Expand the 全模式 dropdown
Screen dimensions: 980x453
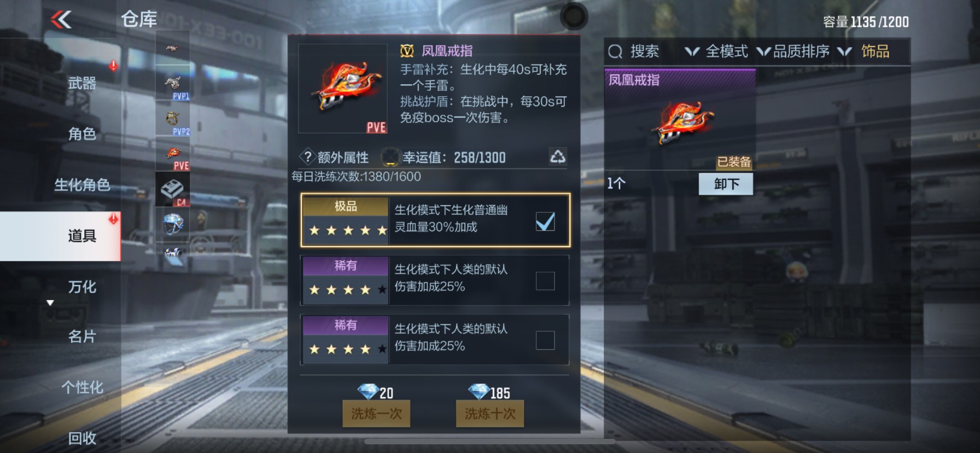[x=716, y=51]
